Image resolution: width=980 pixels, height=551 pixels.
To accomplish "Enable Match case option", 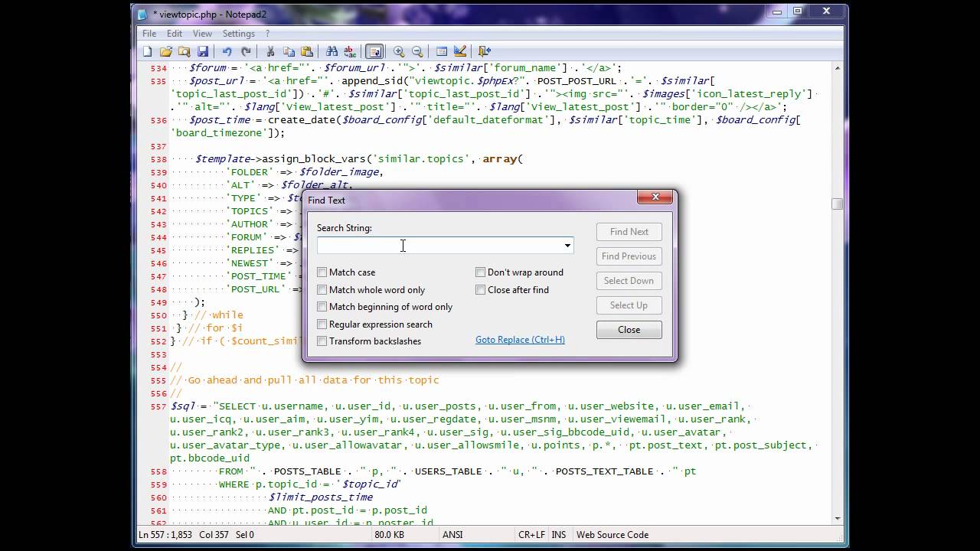I will [322, 272].
